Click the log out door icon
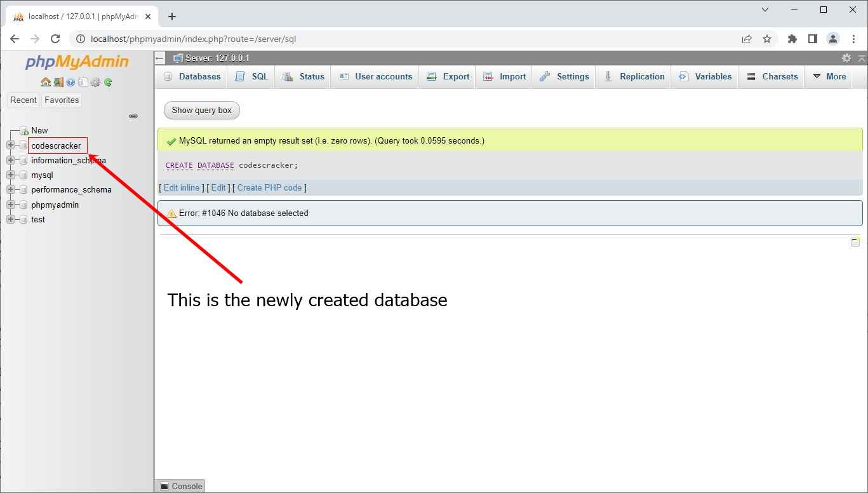 (58, 82)
